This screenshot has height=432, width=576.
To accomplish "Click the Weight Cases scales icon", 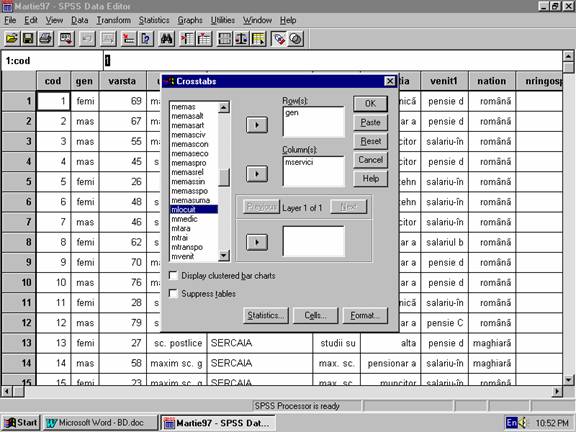I will coord(241,39).
